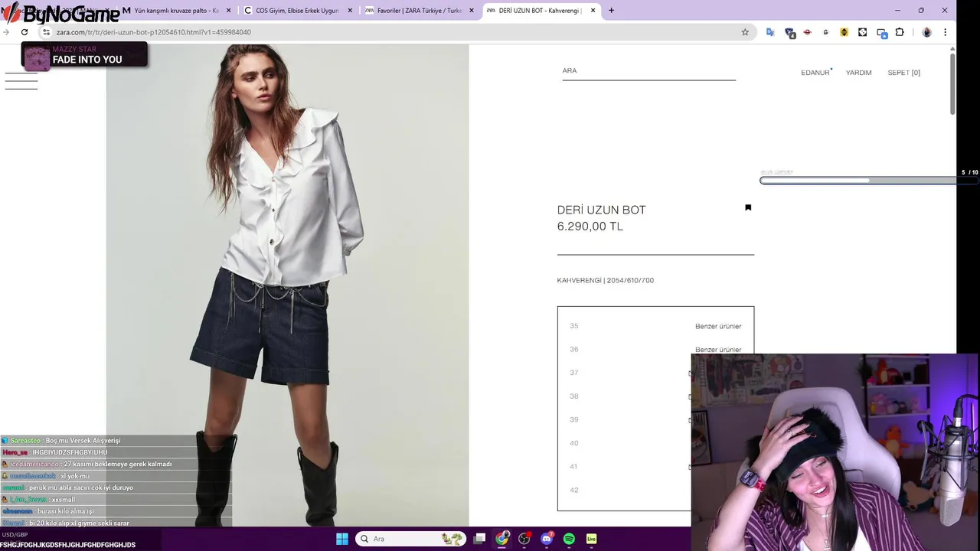Click page vertical scrollbar thumb
980x551 pixels.
952,84
